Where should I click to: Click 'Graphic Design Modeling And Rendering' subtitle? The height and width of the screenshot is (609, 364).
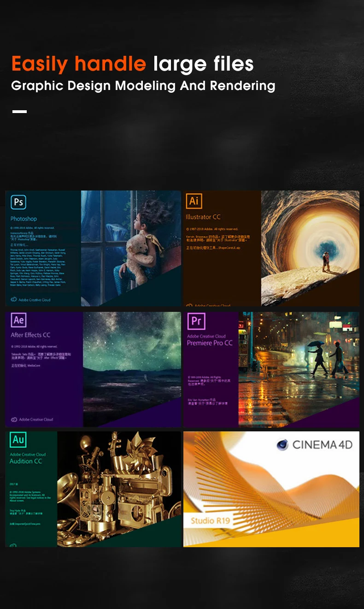[x=143, y=86]
